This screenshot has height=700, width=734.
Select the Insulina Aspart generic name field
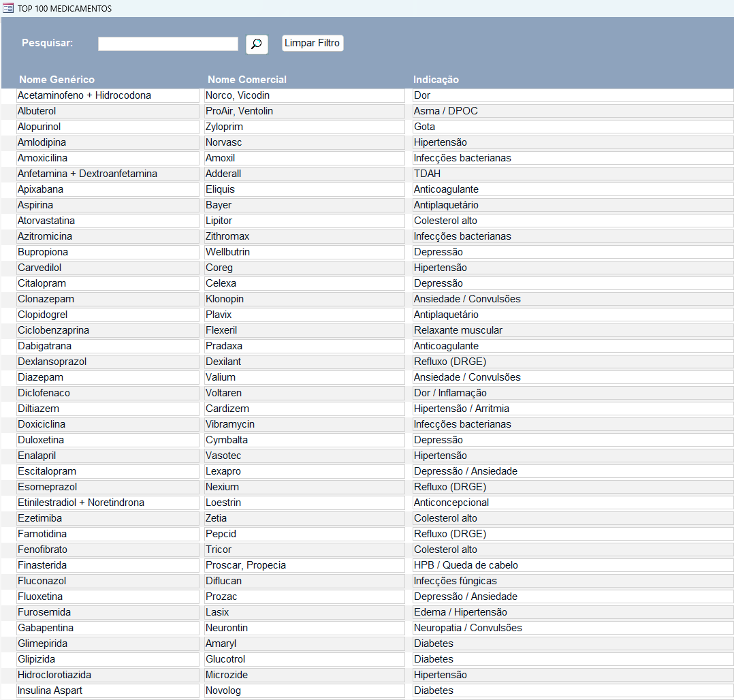point(108,690)
